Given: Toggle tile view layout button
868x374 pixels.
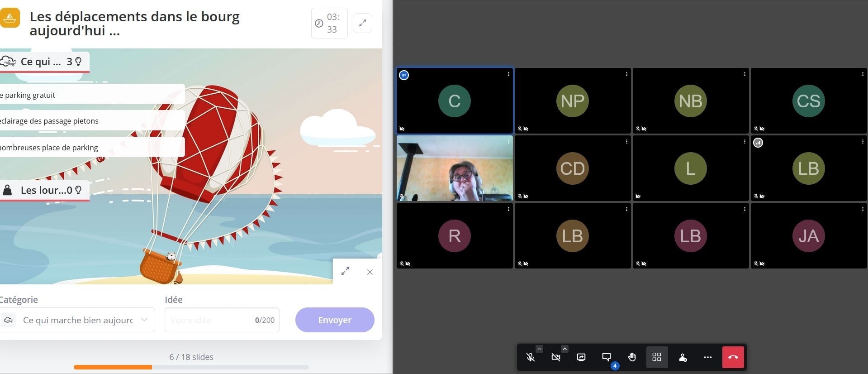Looking at the screenshot, I should [657, 357].
